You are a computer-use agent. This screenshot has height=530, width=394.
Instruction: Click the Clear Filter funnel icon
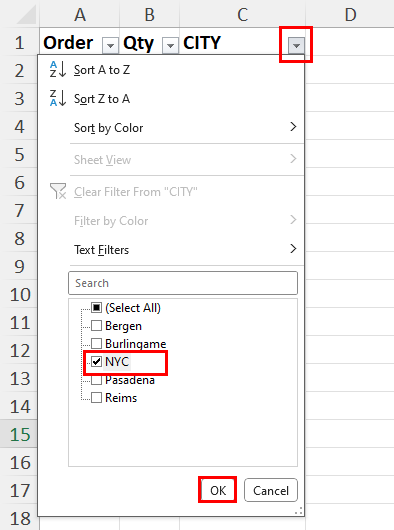pyautogui.click(x=58, y=191)
